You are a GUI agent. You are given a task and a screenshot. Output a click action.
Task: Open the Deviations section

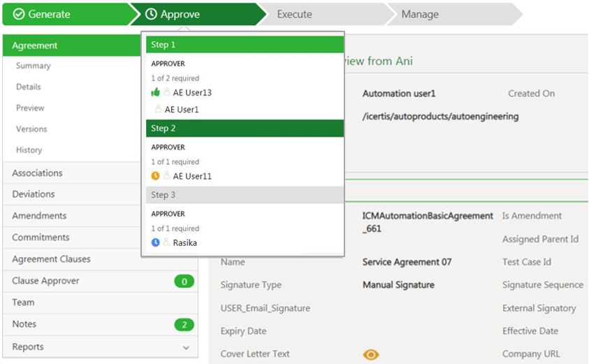[33, 194]
